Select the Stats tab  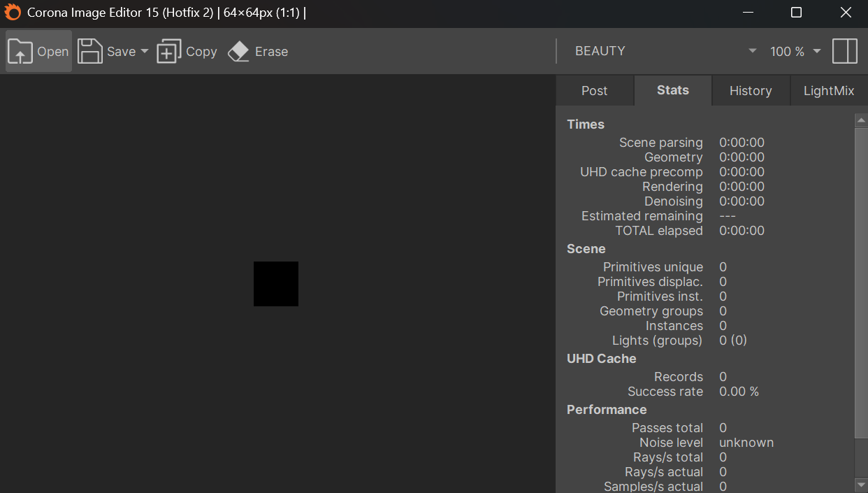[673, 90]
